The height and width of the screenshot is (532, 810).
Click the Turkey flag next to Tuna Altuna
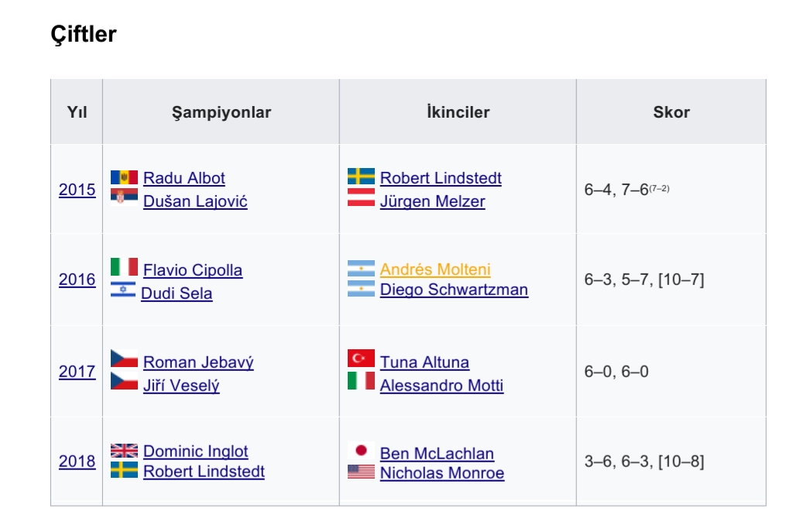pyautogui.click(x=361, y=358)
